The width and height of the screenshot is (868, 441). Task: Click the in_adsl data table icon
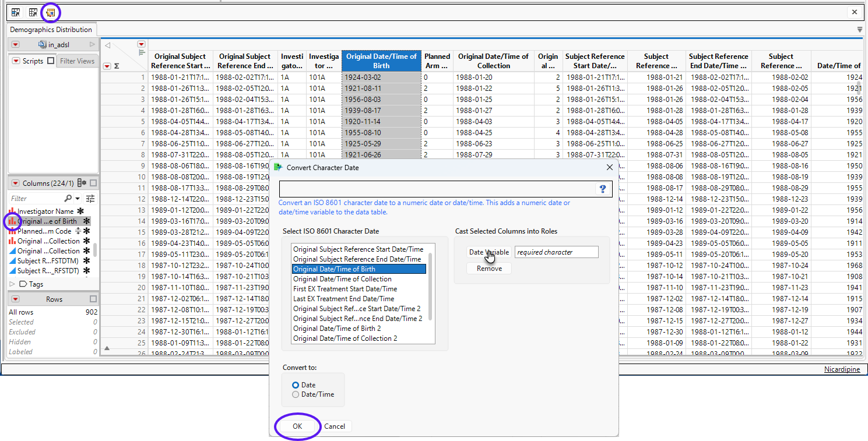[42, 44]
